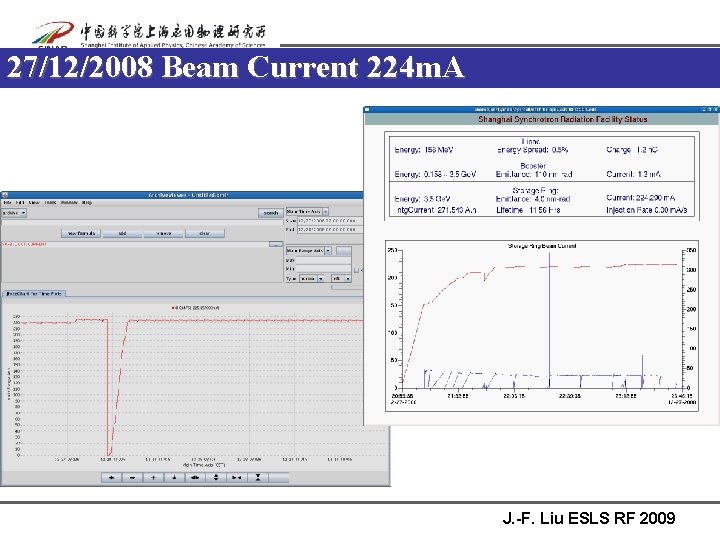
Task: Click the pan-down arrow button in plot toolbar
Action: (x=174, y=478)
